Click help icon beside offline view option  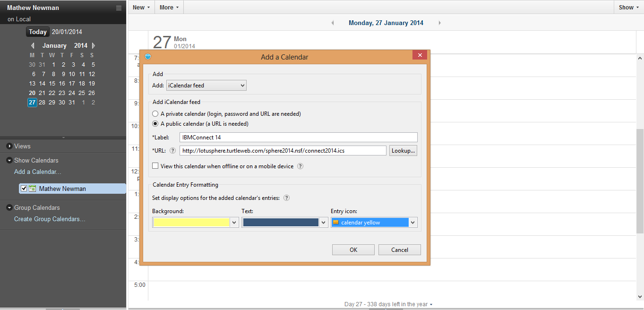coord(300,166)
